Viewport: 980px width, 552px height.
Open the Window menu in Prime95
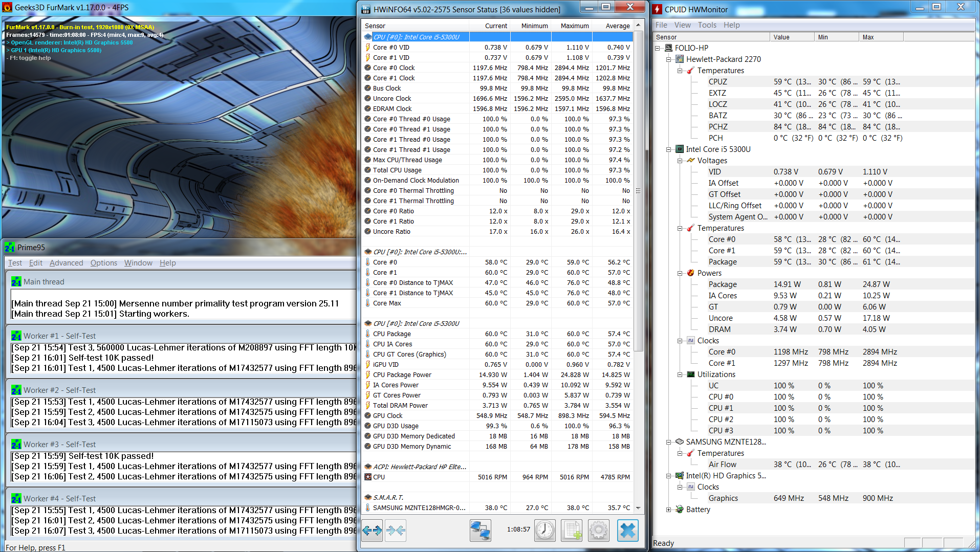click(138, 263)
